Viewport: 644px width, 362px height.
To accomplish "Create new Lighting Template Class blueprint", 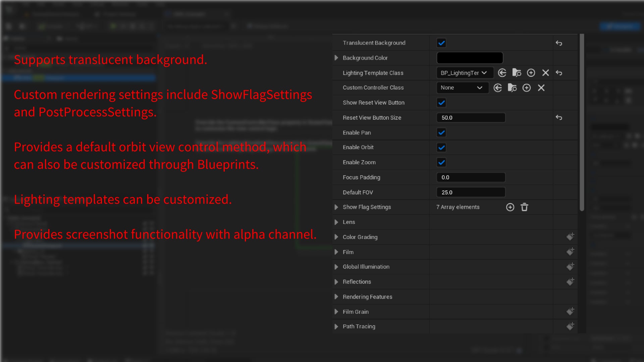I will [x=531, y=73].
